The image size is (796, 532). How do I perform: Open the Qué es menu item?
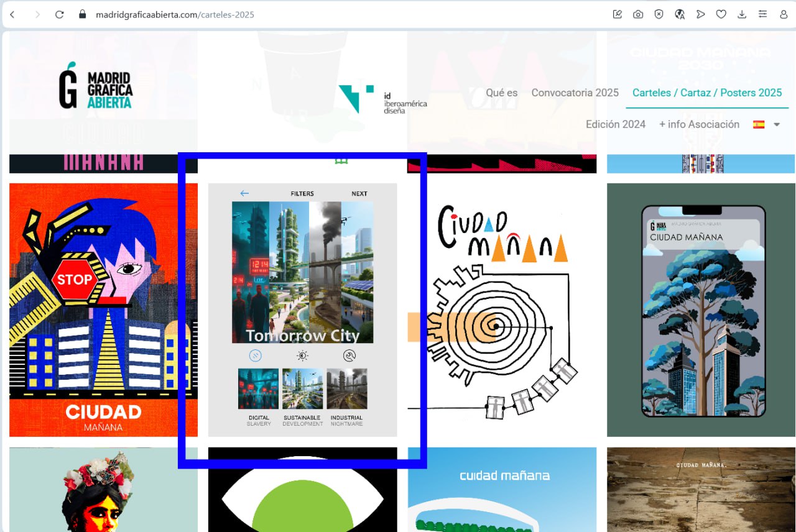coord(502,93)
